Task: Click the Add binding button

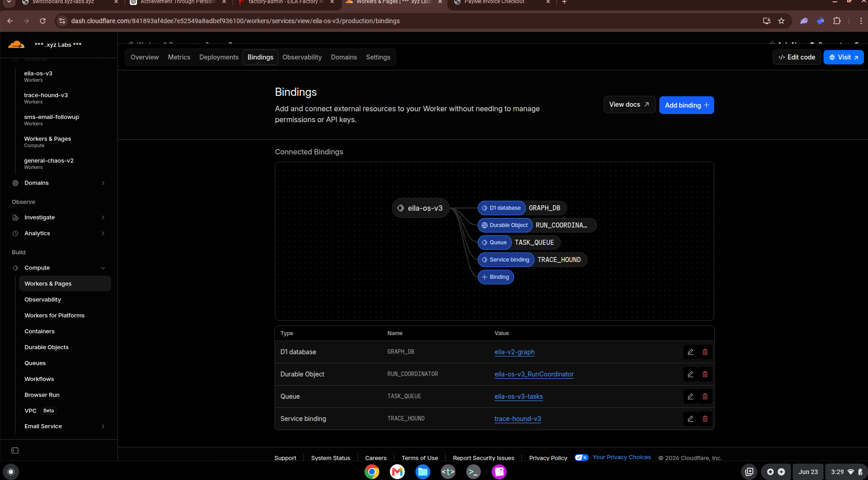Action: coord(686,105)
